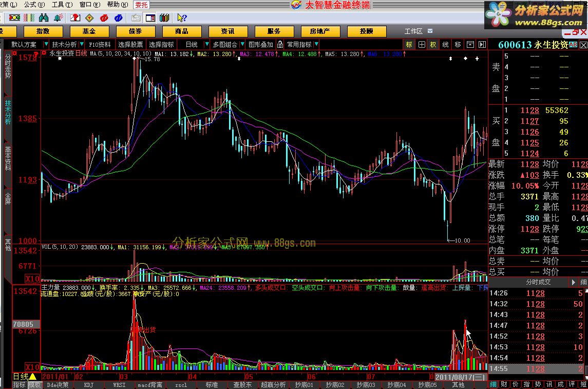Select the macd背离 indicator tab
Screen dimensions: 588x389
tap(149, 385)
